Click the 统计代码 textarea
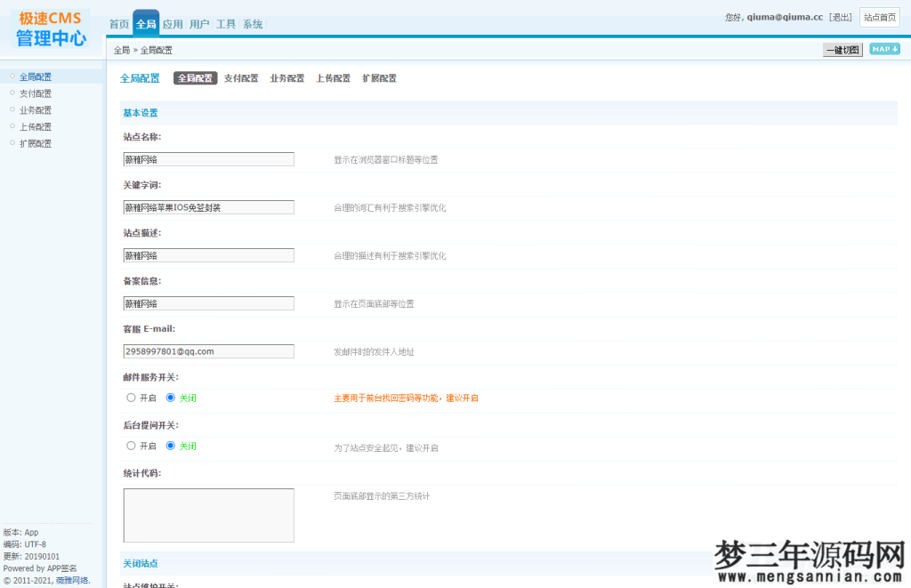This screenshot has height=588, width=911. pyautogui.click(x=208, y=514)
